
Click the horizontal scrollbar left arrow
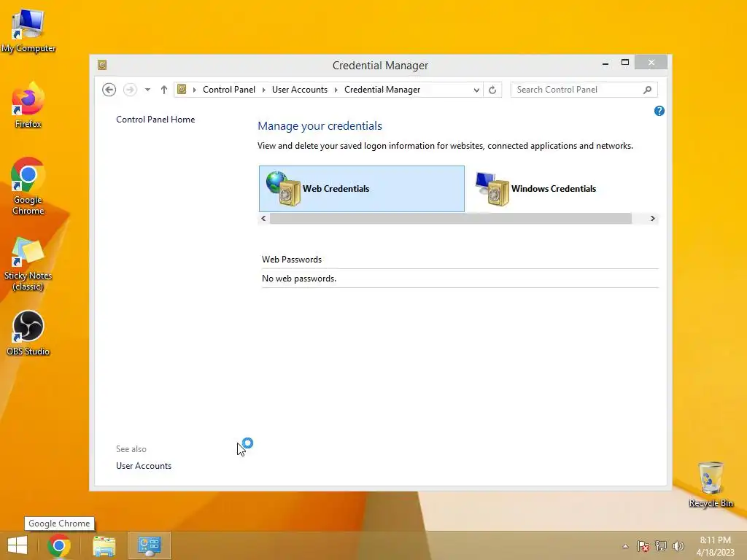[263, 219]
